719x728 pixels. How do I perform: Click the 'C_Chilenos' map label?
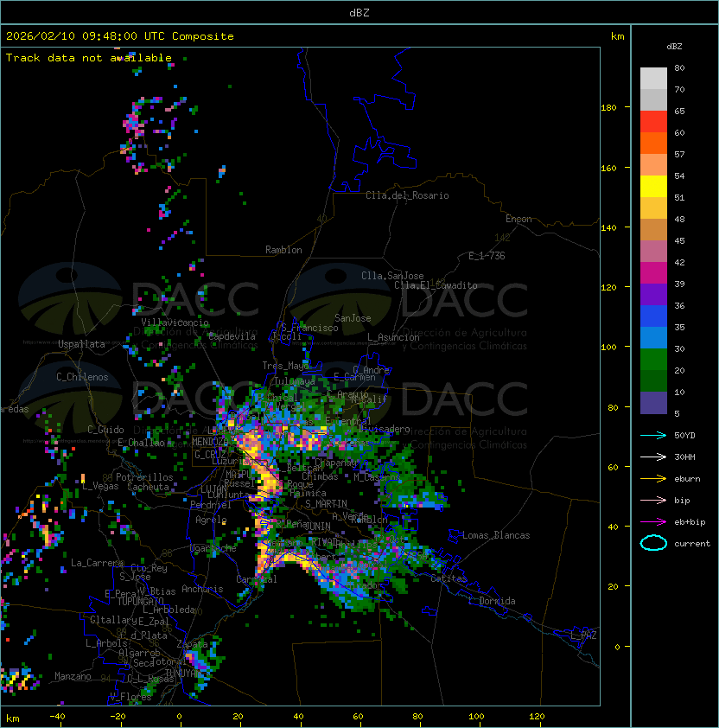82,377
